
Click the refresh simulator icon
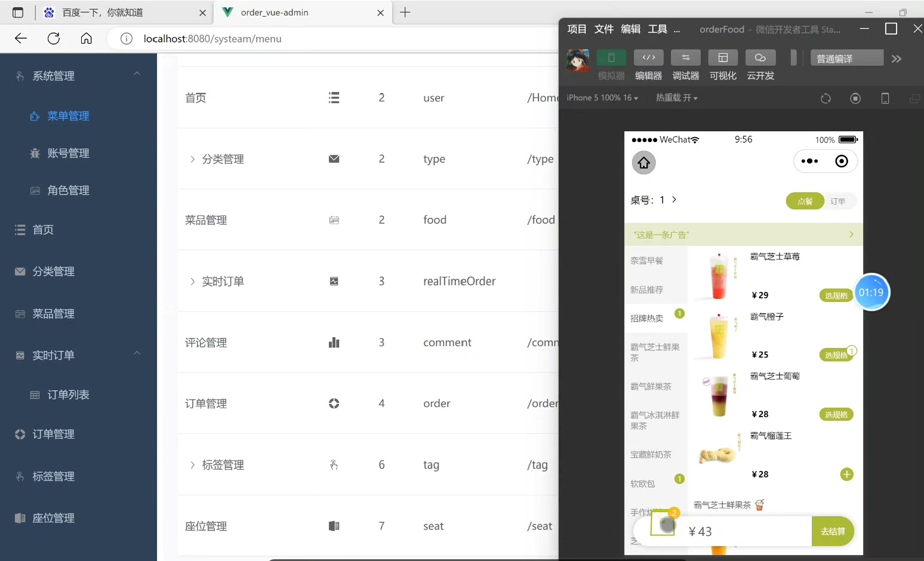pyautogui.click(x=826, y=98)
